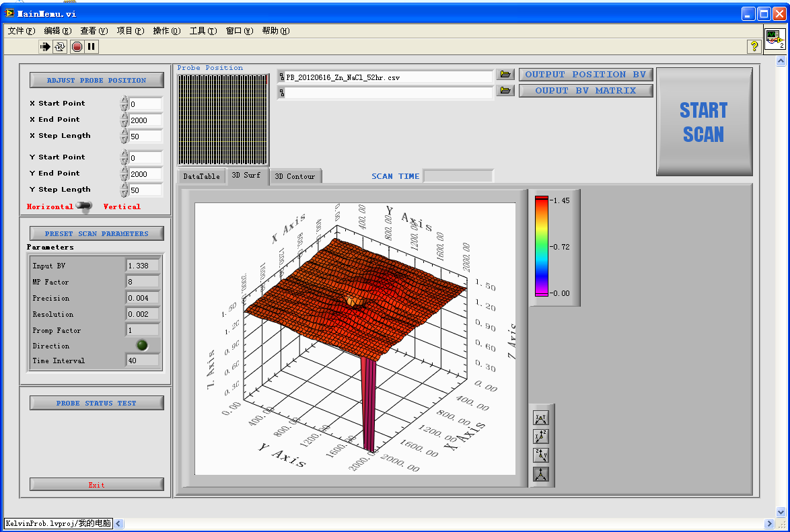Click the MP Factor field showing 8
Image resolution: width=790 pixels, height=532 pixels.
pyautogui.click(x=143, y=282)
